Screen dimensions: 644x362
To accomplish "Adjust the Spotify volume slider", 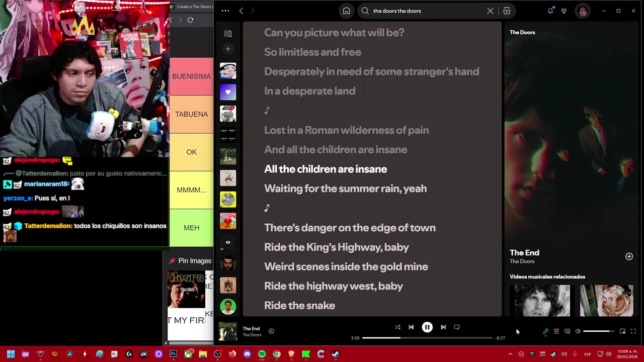I will (x=599, y=331).
